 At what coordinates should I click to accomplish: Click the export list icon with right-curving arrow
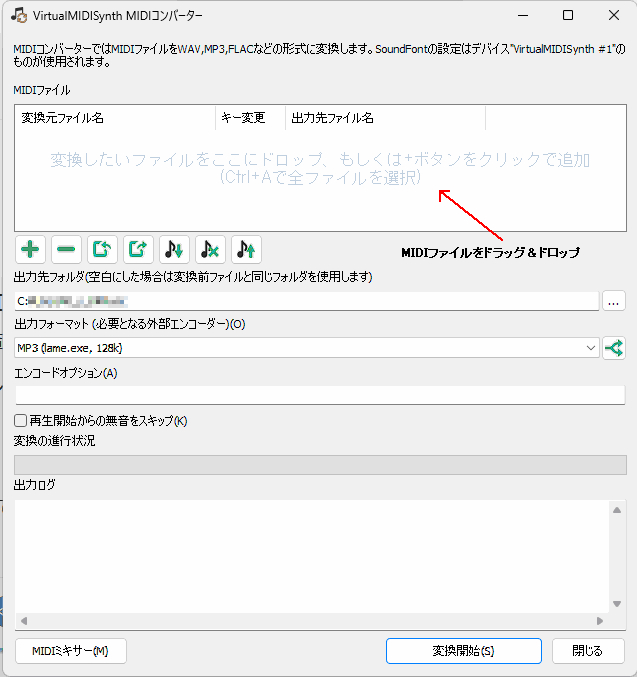click(138, 250)
